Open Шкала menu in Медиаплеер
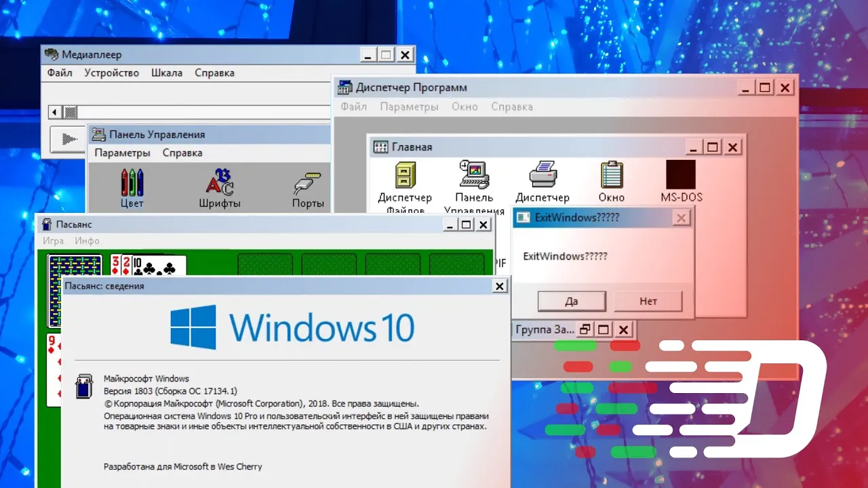This screenshot has height=488, width=868. coord(167,73)
